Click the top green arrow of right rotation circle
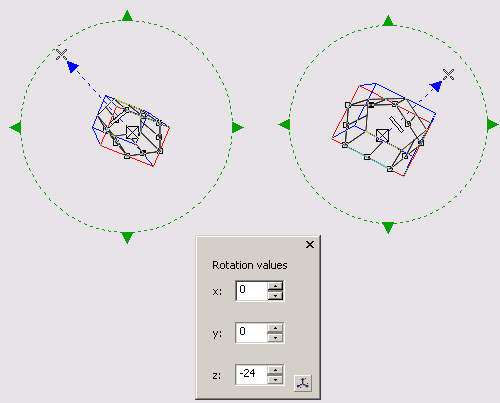The image size is (500, 403). point(388,20)
